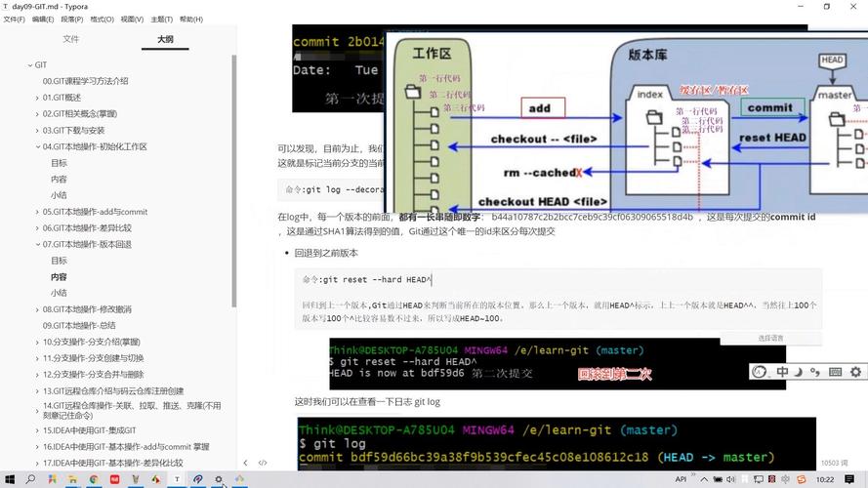Click the word count in status bar
Image resolution: width=868 pixels, height=488 pixels.
tap(834, 463)
